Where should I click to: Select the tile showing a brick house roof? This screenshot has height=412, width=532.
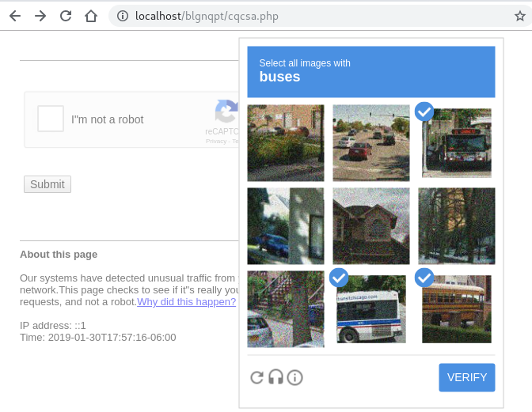pyautogui.click(x=370, y=226)
